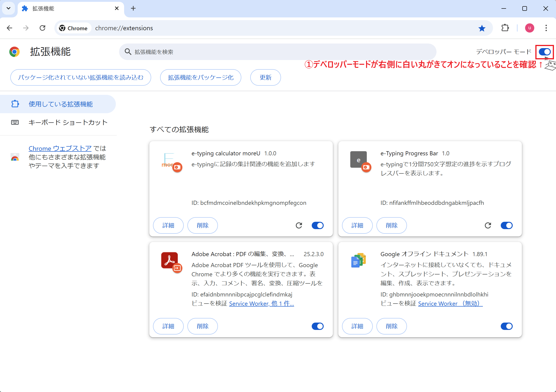Turn off Adobe Acrobat extension toggle

pos(317,326)
